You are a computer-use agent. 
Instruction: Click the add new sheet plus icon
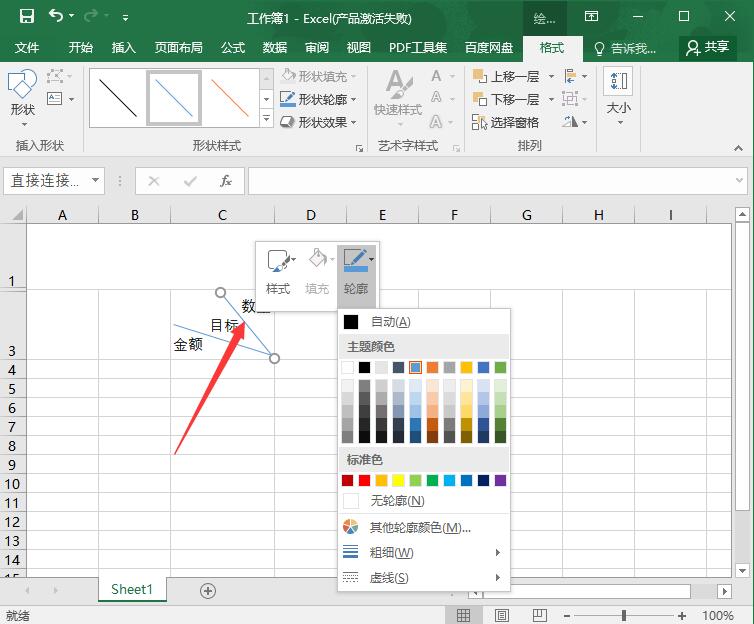[208, 590]
